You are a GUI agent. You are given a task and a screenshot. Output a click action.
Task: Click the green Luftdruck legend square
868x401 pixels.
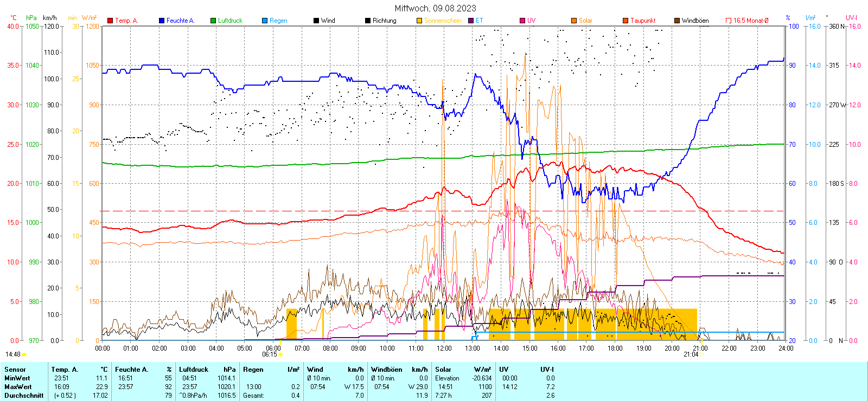pyautogui.click(x=213, y=21)
